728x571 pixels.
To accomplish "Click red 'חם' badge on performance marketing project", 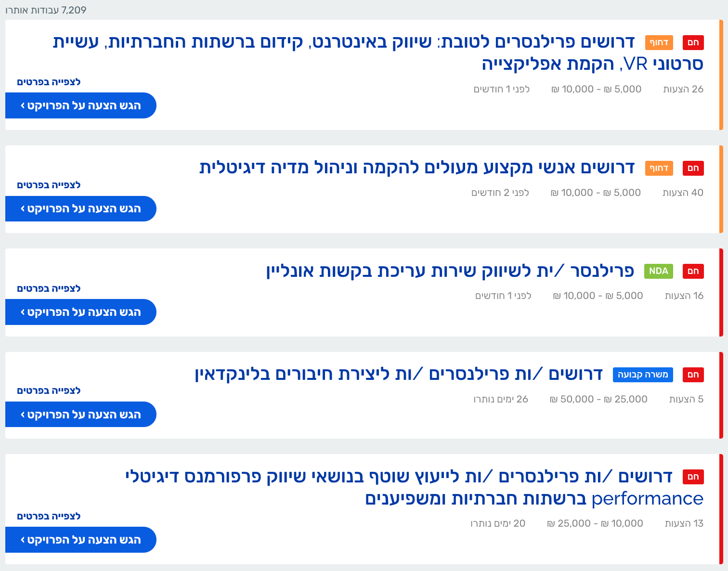I will point(693,477).
